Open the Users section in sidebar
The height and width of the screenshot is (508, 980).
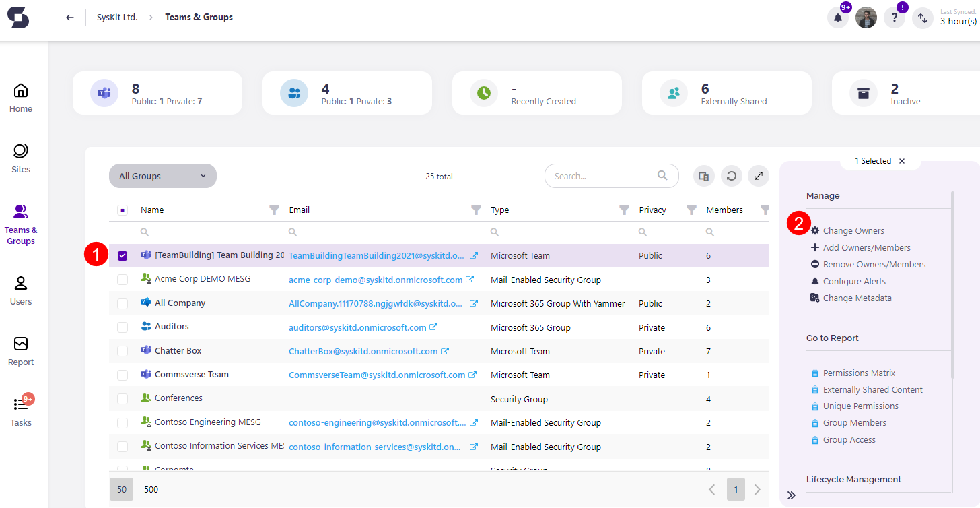[x=21, y=290]
